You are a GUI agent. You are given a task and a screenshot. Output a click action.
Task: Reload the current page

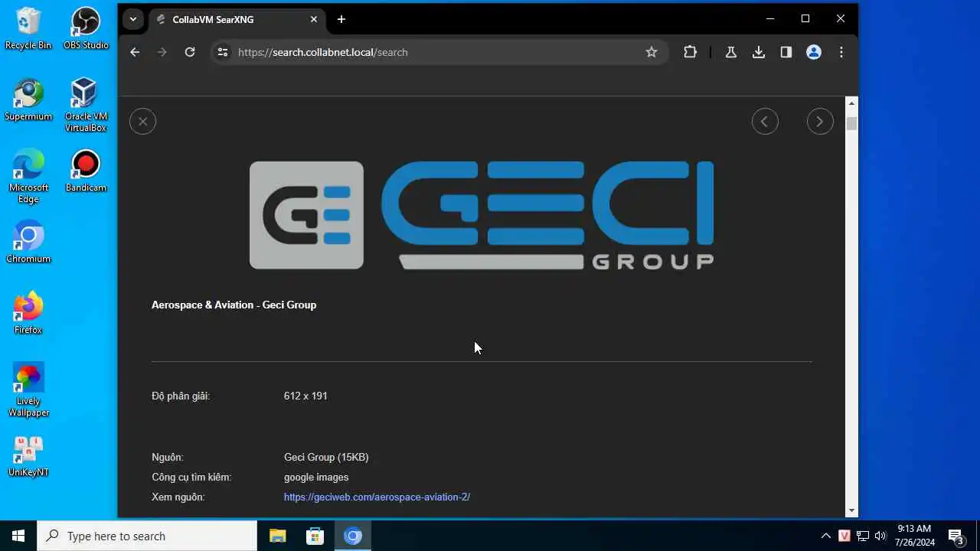click(x=190, y=52)
